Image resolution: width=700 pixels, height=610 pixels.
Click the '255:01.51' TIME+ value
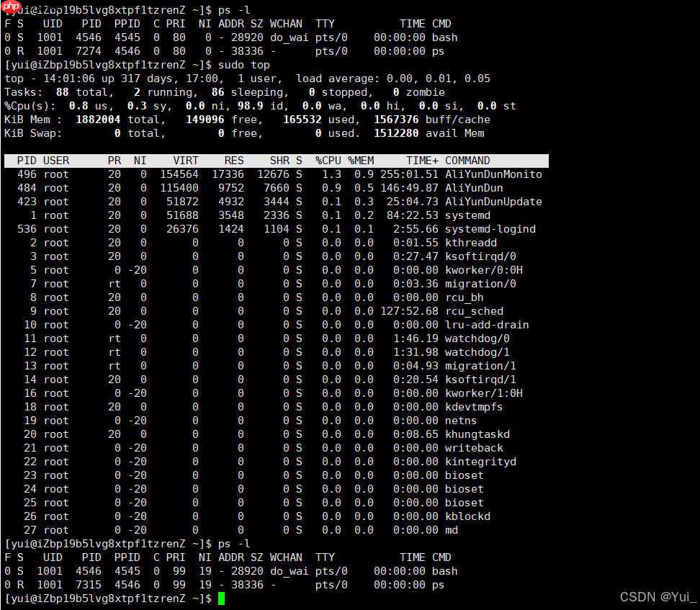click(x=409, y=174)
